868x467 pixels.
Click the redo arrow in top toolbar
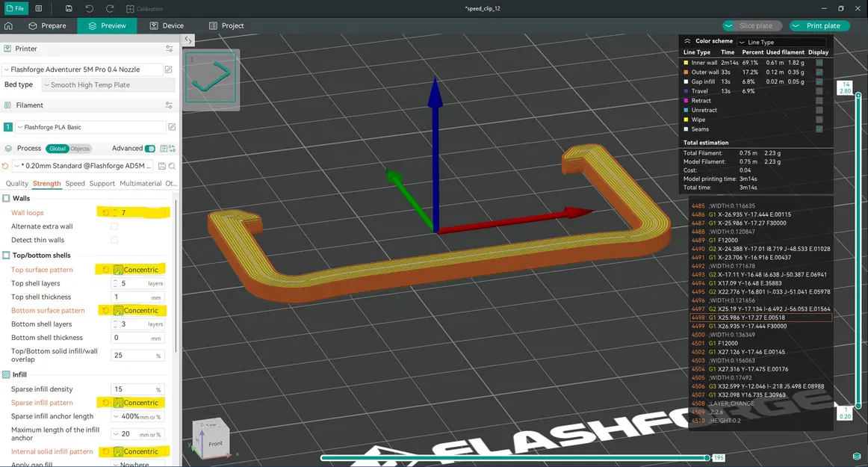110,8
